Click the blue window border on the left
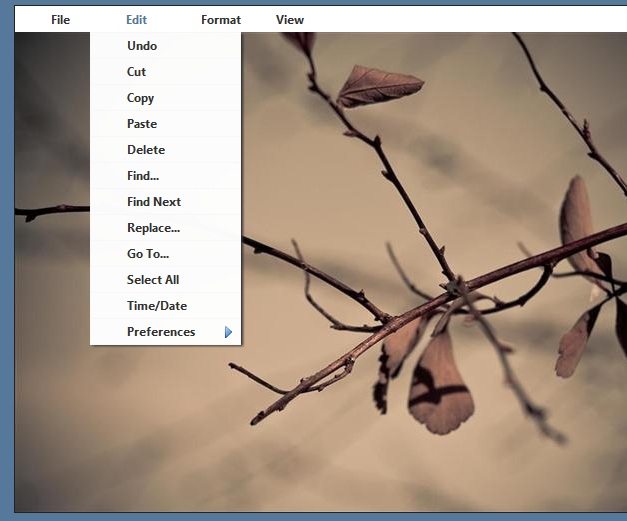627x521 pixels. tap(6, 260)
